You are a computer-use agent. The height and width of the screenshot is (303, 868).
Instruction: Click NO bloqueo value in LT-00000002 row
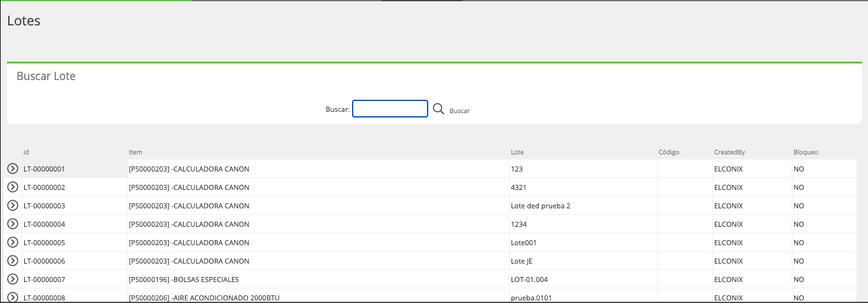click(799, 187)
